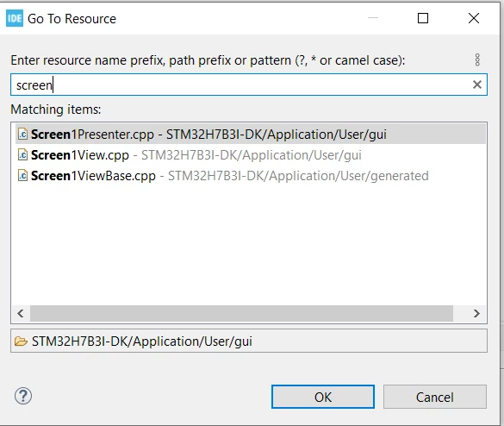
Task: Click the Screen1View.cpp file icon
Action: (x=22, y=155)
